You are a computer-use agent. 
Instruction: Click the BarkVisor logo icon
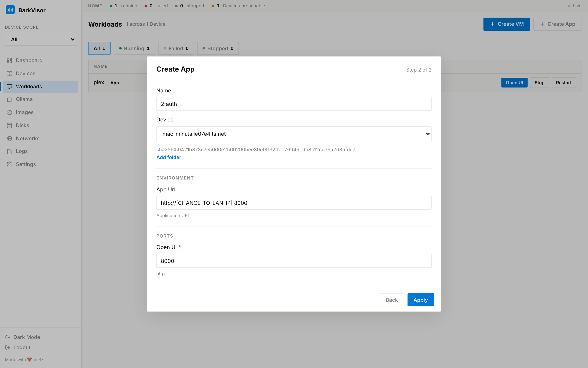10,10
